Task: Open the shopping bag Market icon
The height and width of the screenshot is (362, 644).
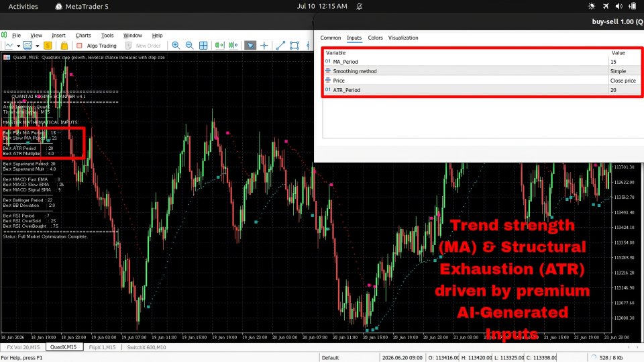Action: pos(64,45)
